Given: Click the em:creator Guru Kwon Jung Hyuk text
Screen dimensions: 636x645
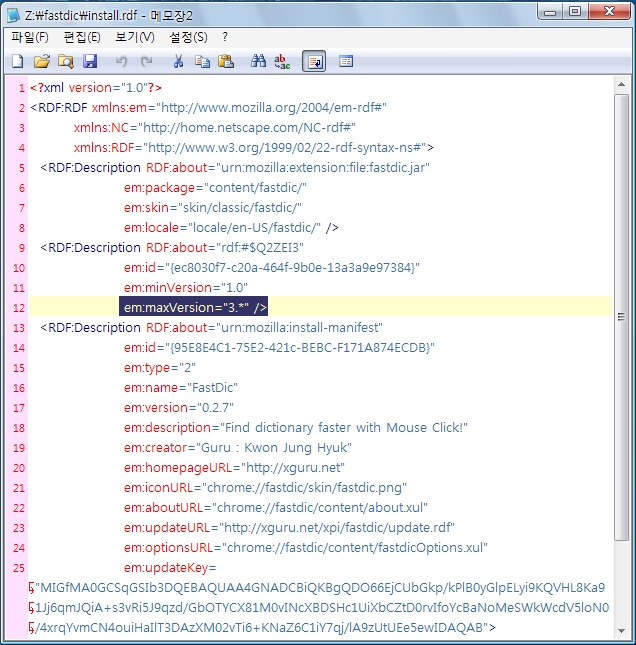Looking at the screenshot, I should pos(238,448).
